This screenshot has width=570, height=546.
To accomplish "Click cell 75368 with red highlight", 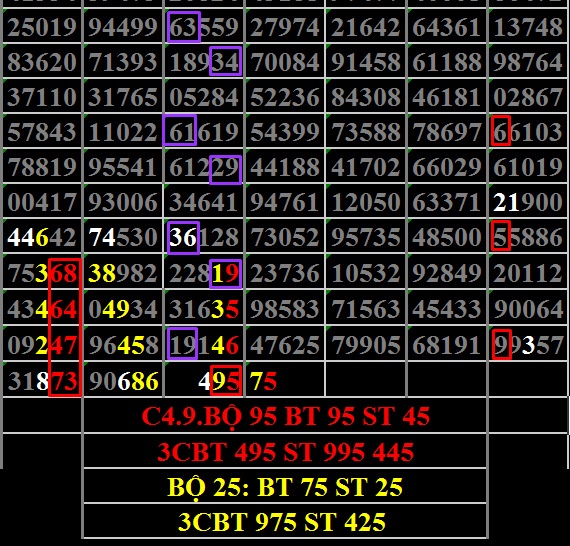I will (42, 272).
